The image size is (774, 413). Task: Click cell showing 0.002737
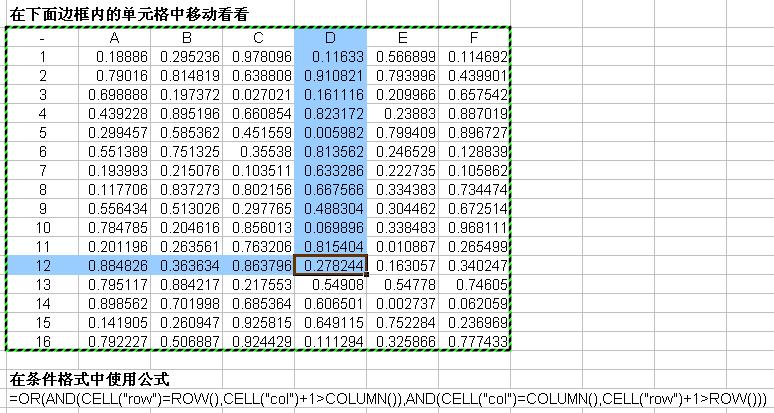tap(403, 303)
